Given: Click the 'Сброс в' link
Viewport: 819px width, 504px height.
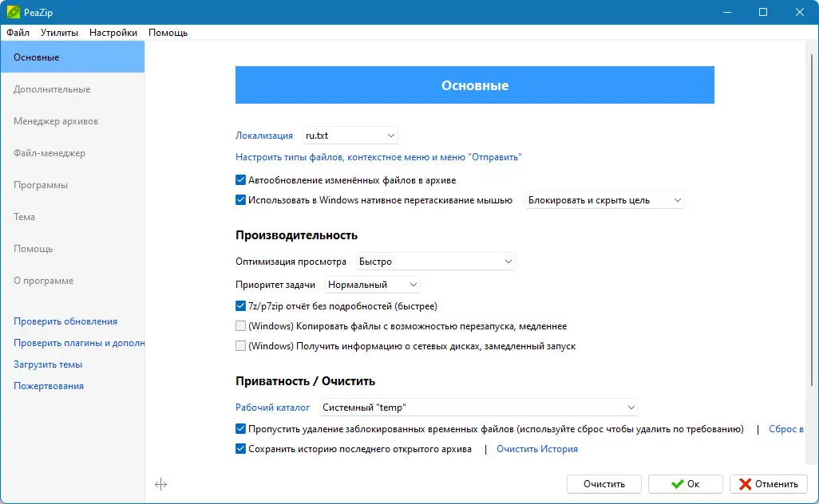Looking at the screenshot, I should pyautogui.click(x=786, y=429).
